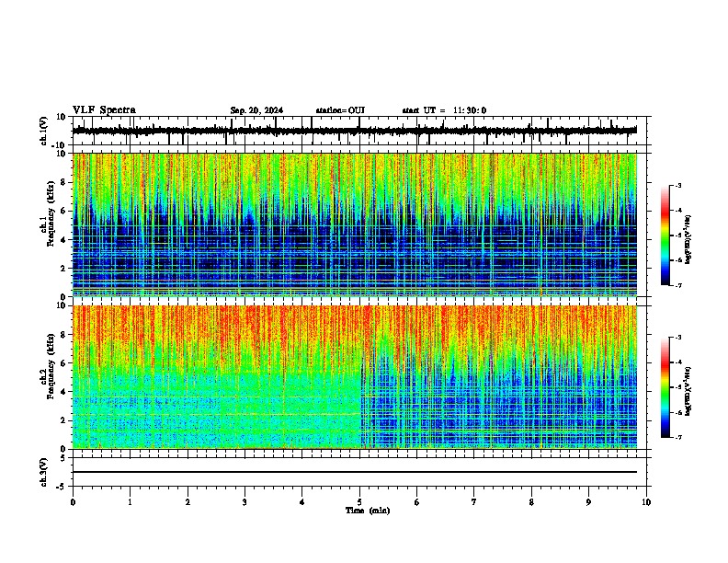Click time axis tick label "7"

pyautogui.click(x=474, y=502)
